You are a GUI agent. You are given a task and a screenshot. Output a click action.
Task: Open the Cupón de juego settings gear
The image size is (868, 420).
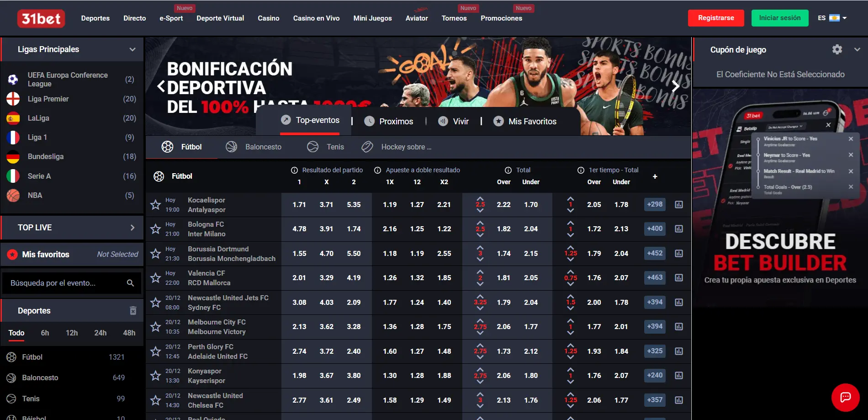click(x=837, y=49)
